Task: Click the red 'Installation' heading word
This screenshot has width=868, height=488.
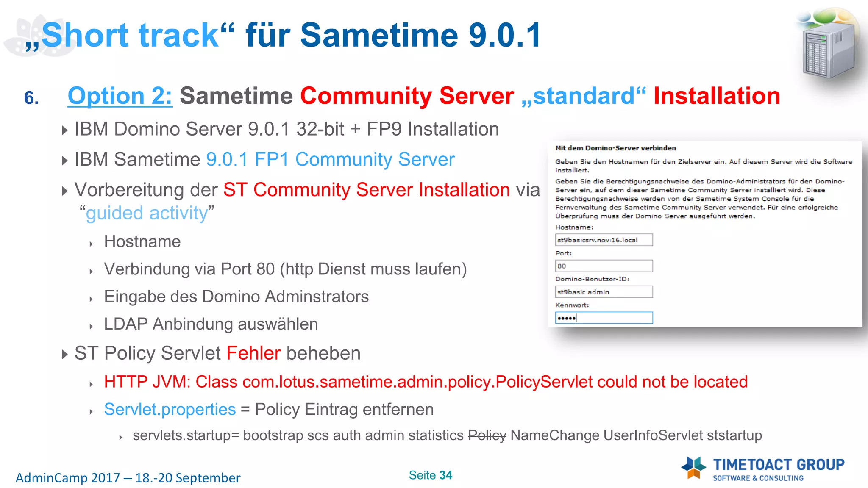Action: [x=717, y=96]
